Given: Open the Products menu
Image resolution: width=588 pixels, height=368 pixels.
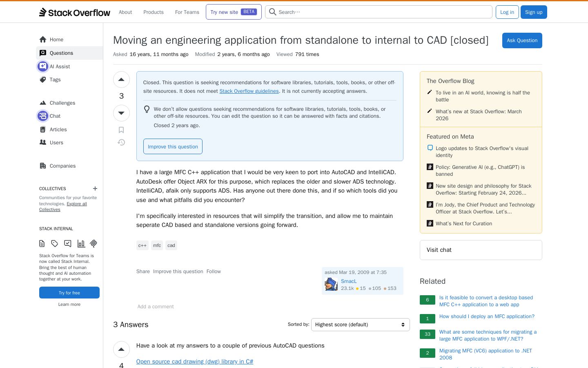Looking at the screenshot, I should point(154,12).
